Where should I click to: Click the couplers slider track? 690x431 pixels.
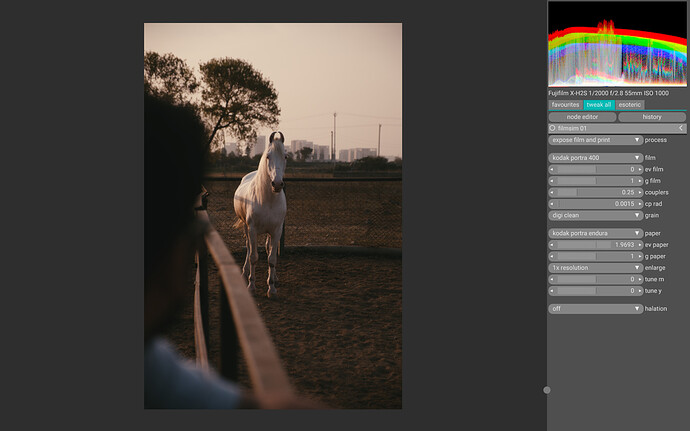click(x=596, y=192)
